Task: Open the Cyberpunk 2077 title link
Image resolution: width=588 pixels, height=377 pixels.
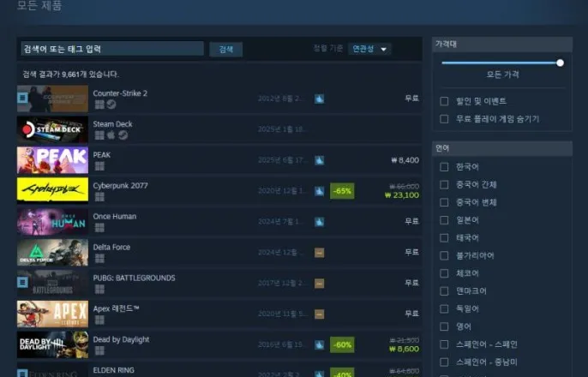Action: [x=120, y=186]
